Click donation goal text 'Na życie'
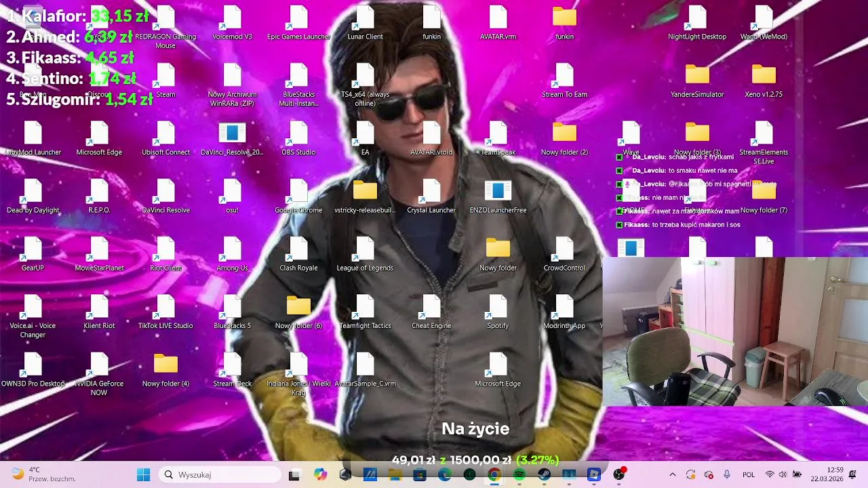 coord(475,428)
